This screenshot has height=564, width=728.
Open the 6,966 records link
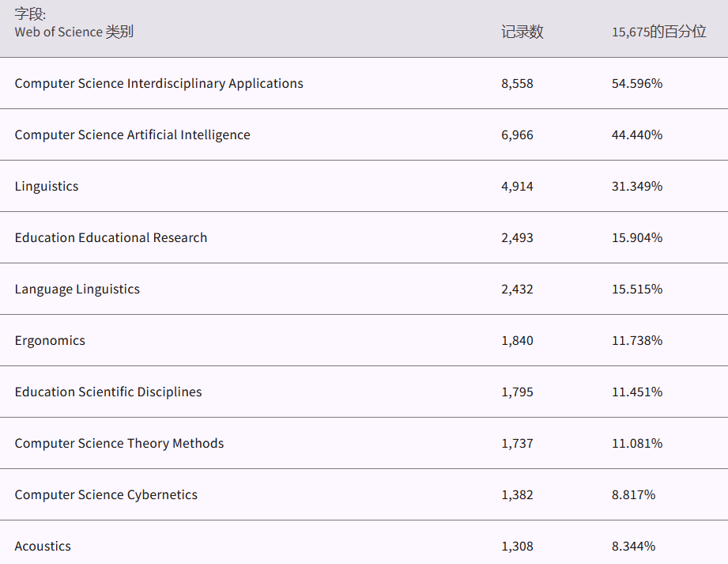[517, 134]
